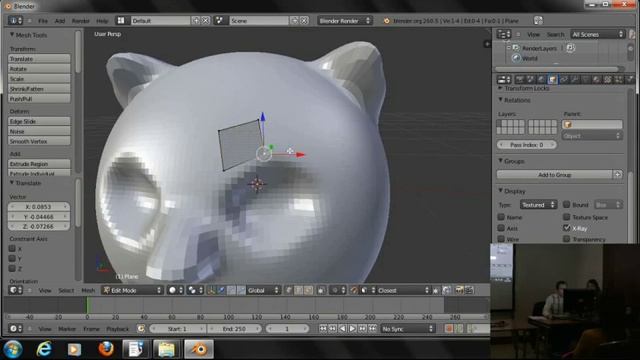Click the add new screen layout plus

[x=196, y=20]
